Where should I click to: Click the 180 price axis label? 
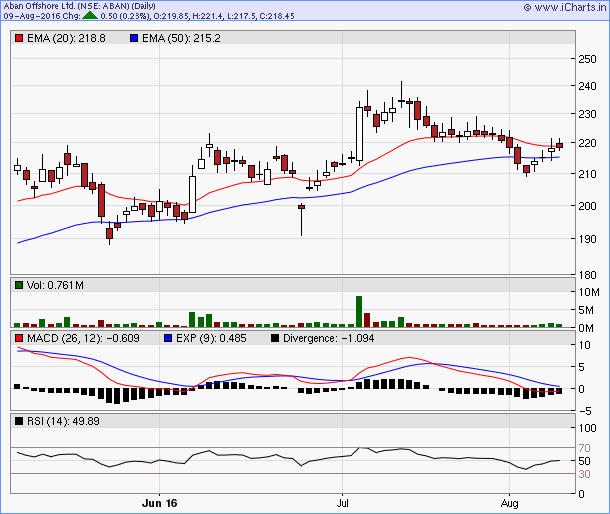pos(587,275)
